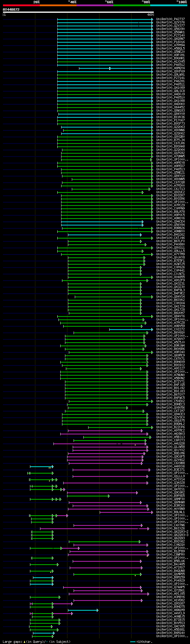
Task: Open hit UniRef100_Q41089
Action: (170, 88)
